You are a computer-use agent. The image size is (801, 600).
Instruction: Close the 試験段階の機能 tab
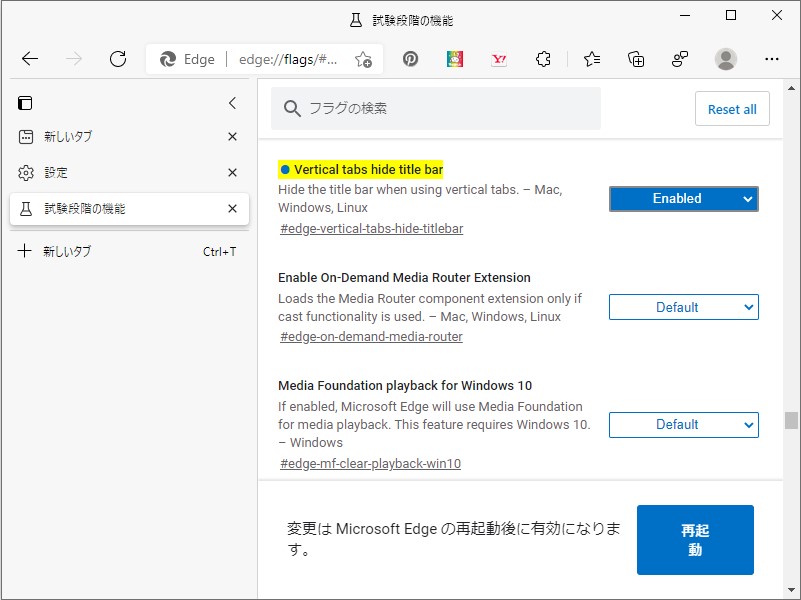tap(232, 209)
